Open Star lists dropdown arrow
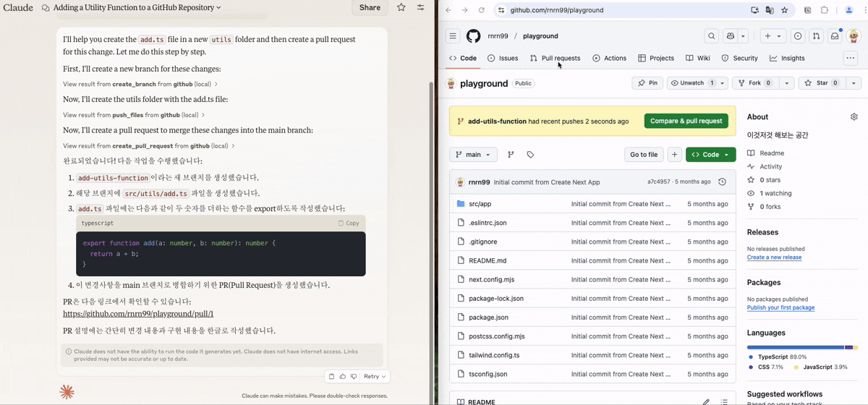Screen dimensions: 868x405 [x=852, y=83]
